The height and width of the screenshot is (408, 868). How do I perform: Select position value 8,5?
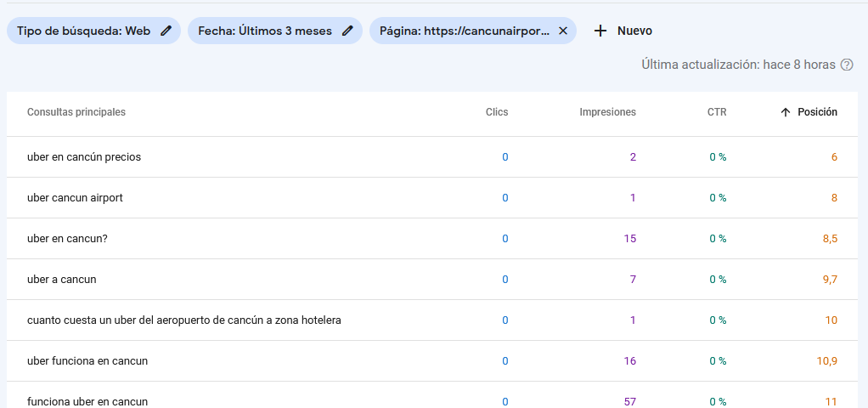tap(830, 238)
